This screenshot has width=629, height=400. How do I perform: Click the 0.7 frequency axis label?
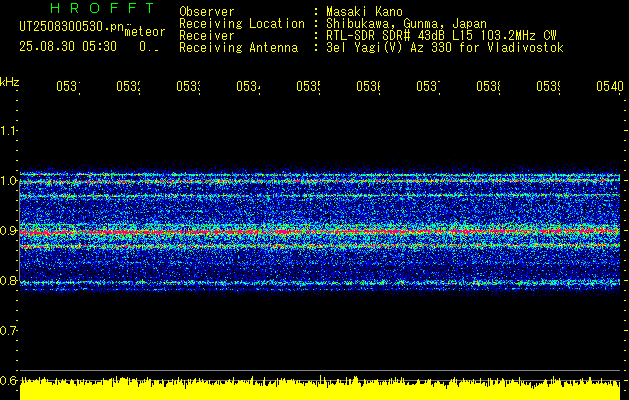8,331
